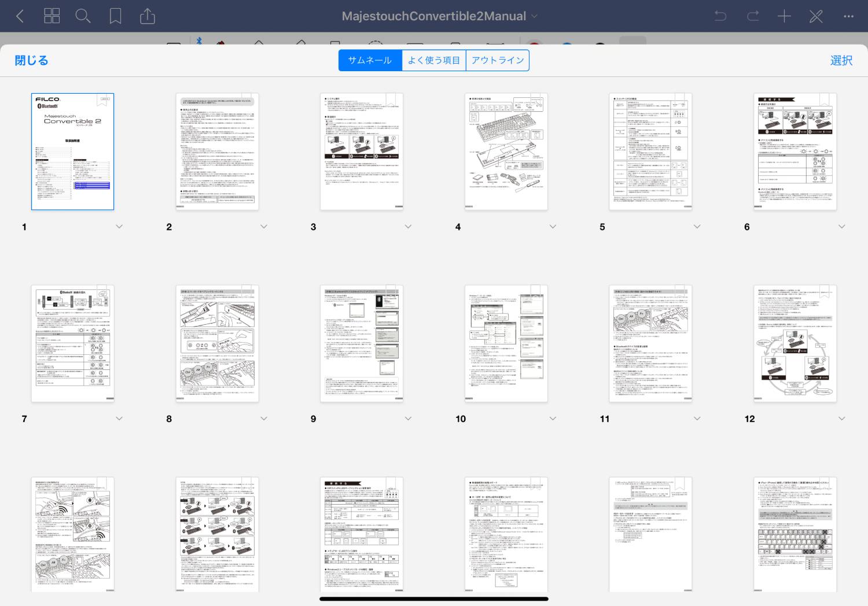Toggle bookmark ribbon on page 12 thumbnail
The width and height of the screenshot is (868, 606).
(825, 291)
